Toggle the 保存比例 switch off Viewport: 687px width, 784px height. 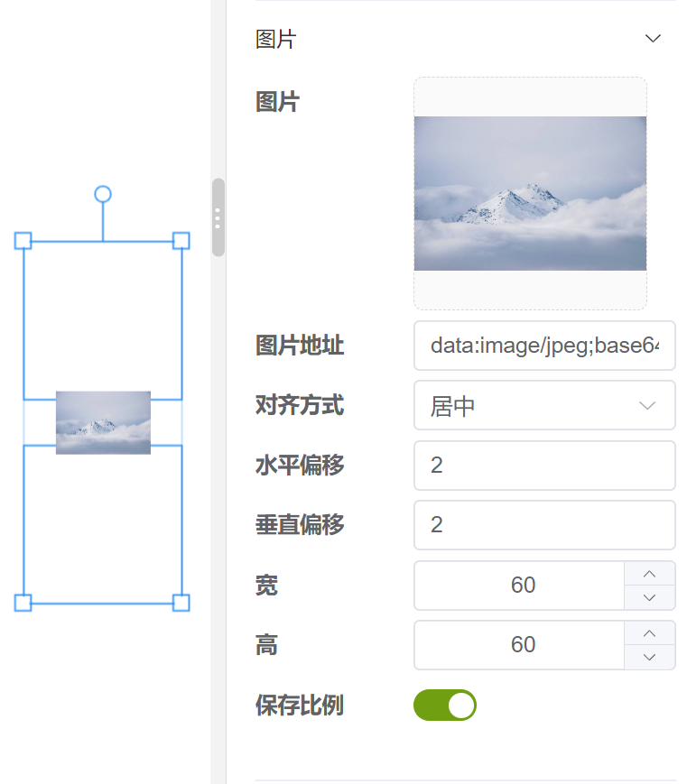pos(445,705)
